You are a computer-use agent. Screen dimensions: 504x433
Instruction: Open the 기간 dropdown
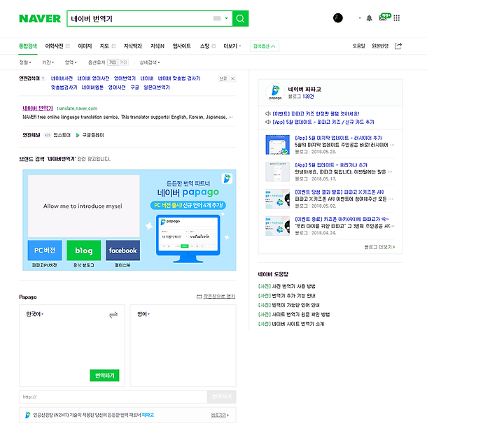tap(48, 62)
